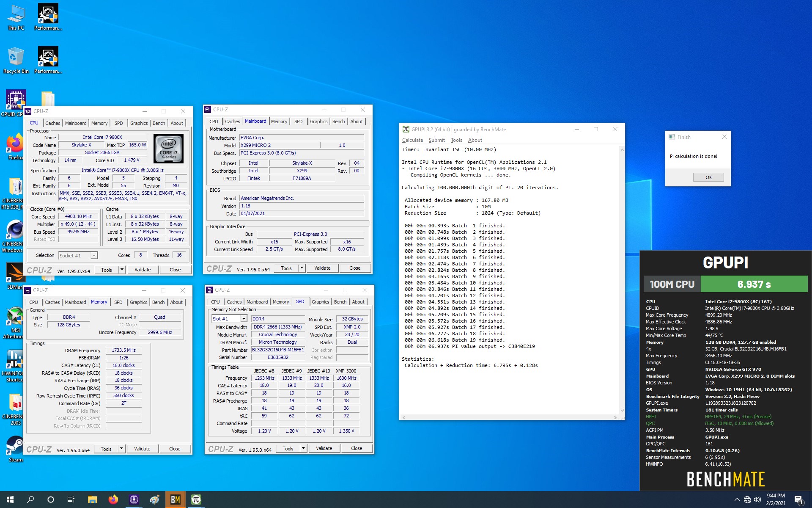Open About menu in GPUPI
812x508 pixels.
[x=475, y=140]
